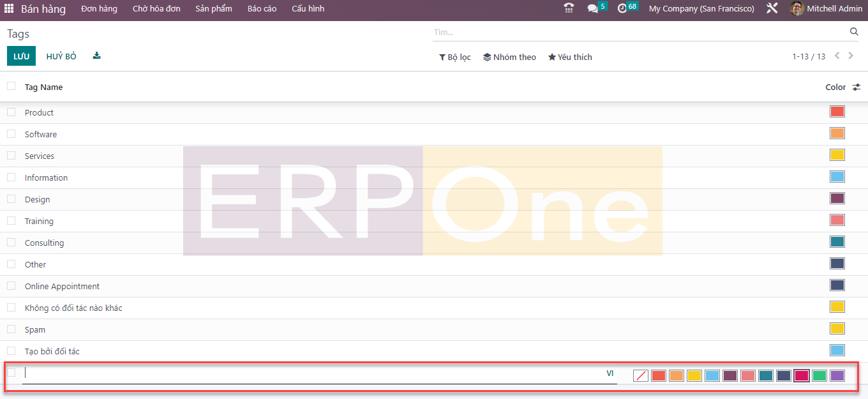The width and height of the screenshot is (868, 399).
Task: Open the chat messages icon
Action: click(593, 8)
